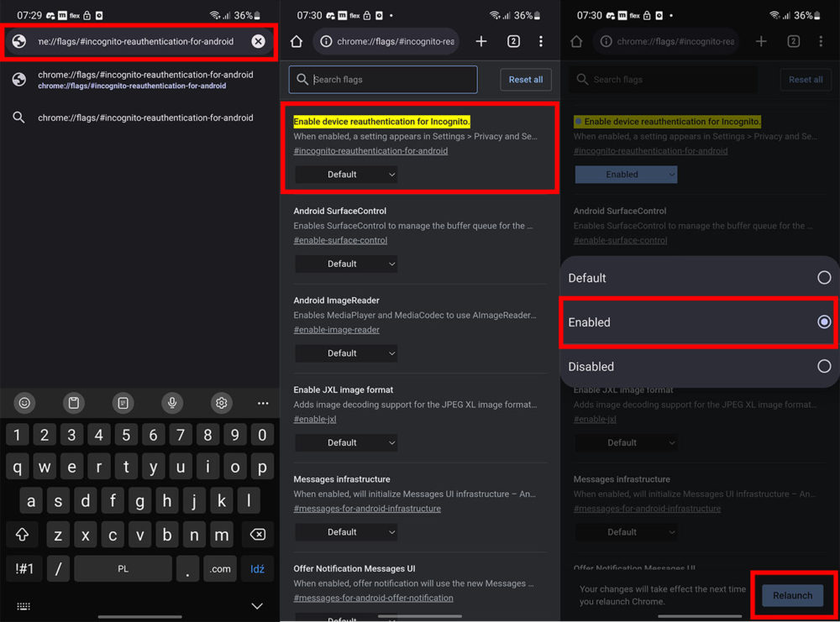Open Default dropdown for Enable JXL image format
The width and height of the screenshot is (840, 622).
click(x=347, y=442)
